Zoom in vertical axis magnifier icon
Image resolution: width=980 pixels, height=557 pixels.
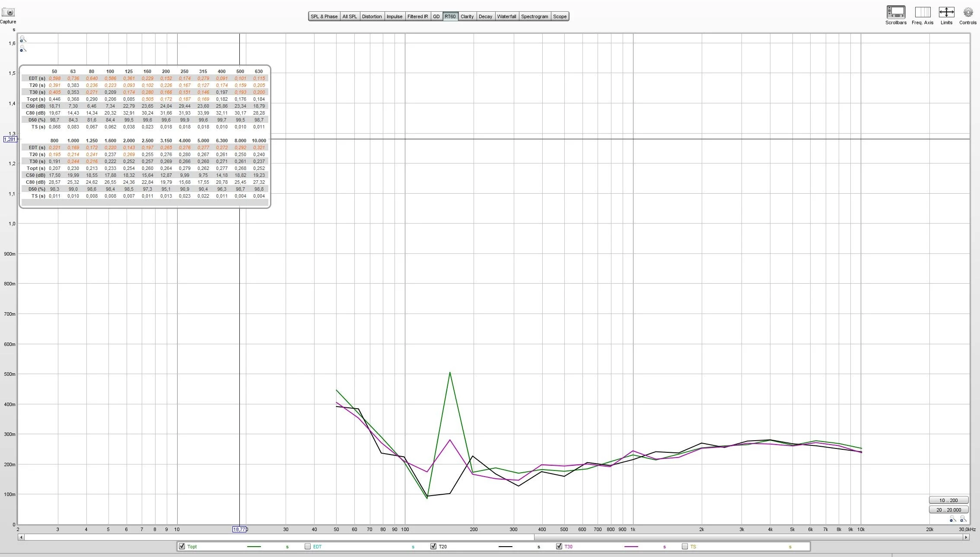23,40
